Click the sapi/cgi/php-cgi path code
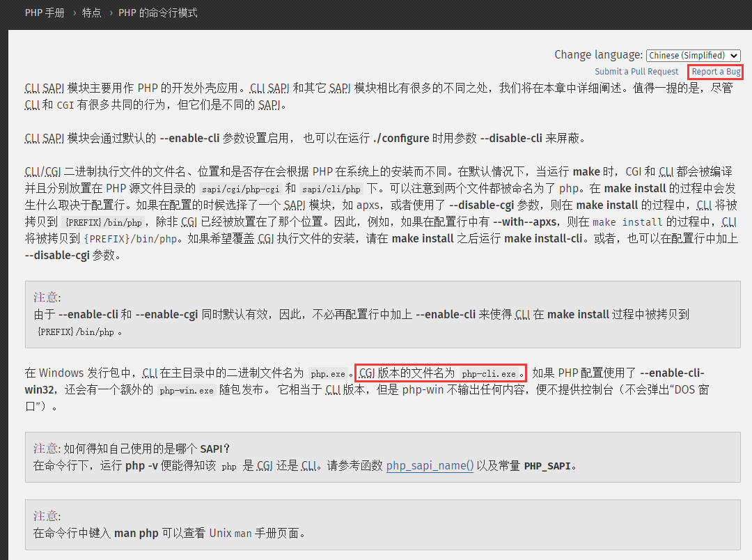The image size is (752, 560). coord(240,189)
